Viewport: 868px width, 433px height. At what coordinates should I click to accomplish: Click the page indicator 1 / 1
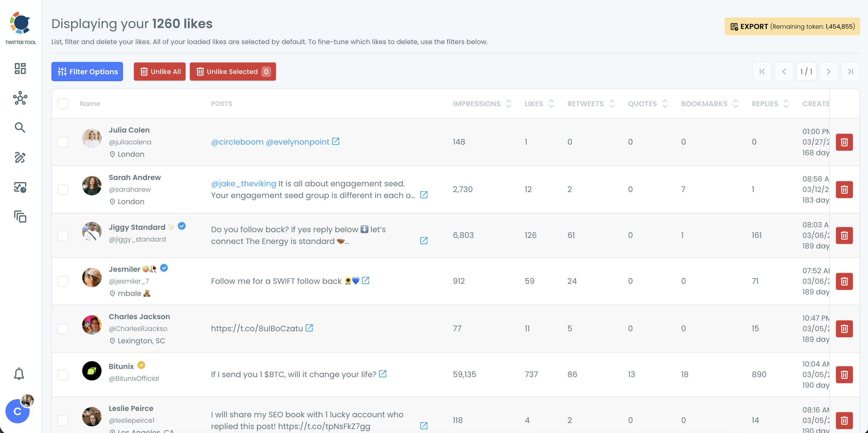(806, 71)
